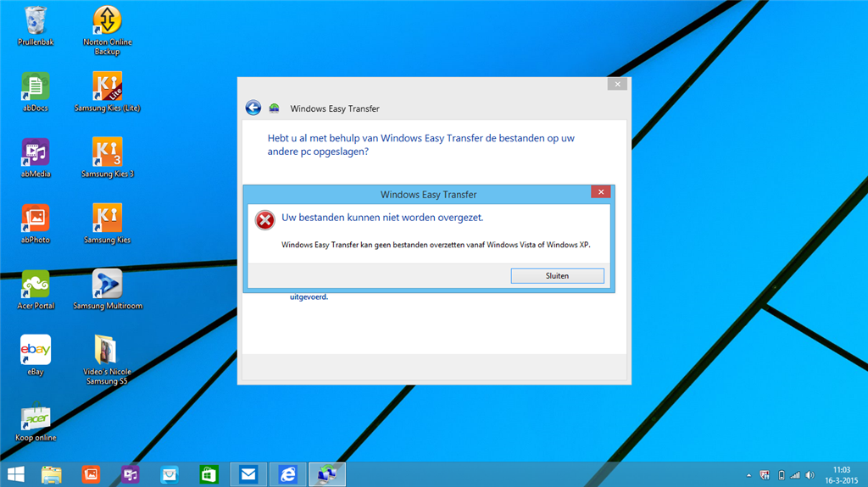
Task: Click the Sluiten button in the error dialog
Action: point(557,275)
